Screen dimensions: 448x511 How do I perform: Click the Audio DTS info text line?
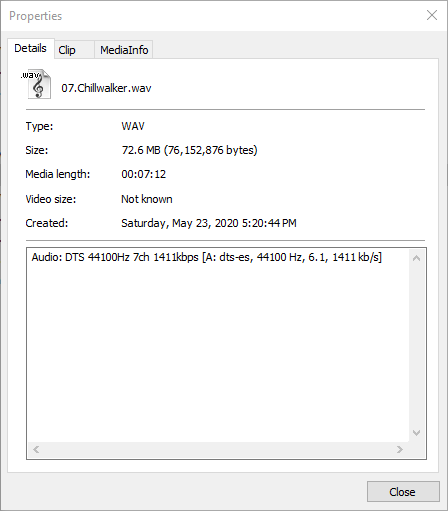(207, 257)
